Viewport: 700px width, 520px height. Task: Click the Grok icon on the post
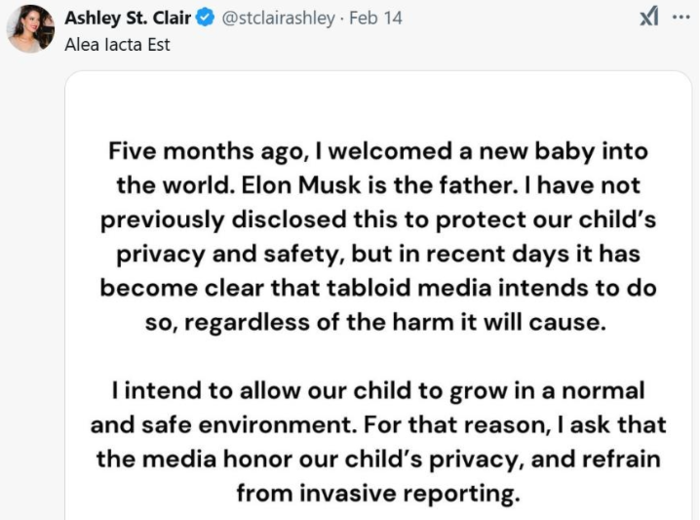(x=648, y=17)
